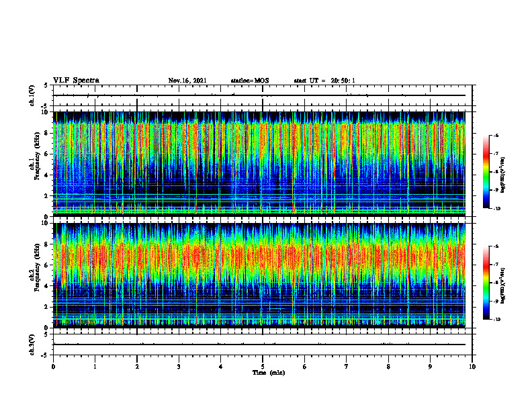
Task: Click time axis tick label "5"
Action: [263, 367]
